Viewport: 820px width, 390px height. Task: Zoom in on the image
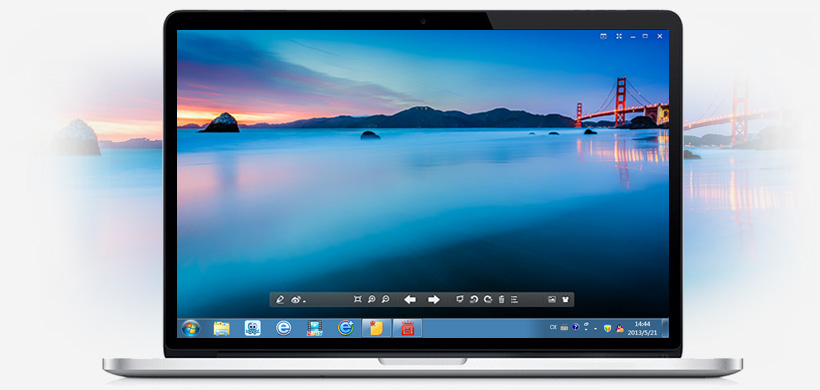(371, 300)
